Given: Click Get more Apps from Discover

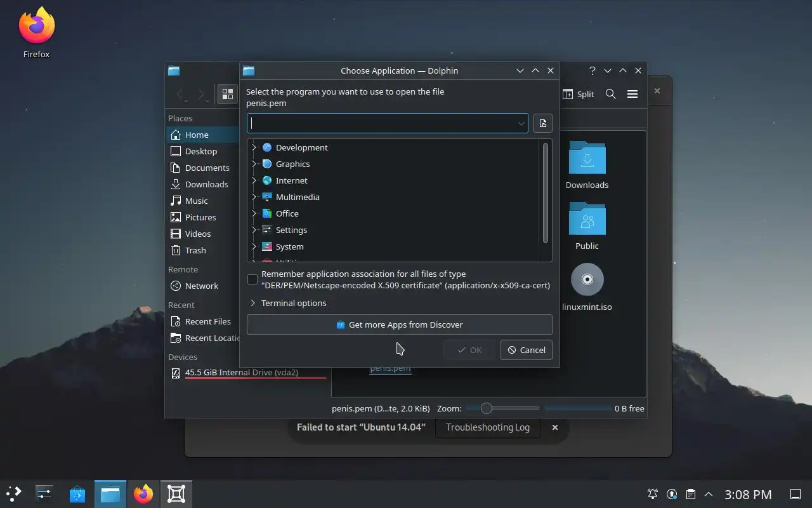Looking at the screenshot, I should pyautogui.click(x=400, y=324).
